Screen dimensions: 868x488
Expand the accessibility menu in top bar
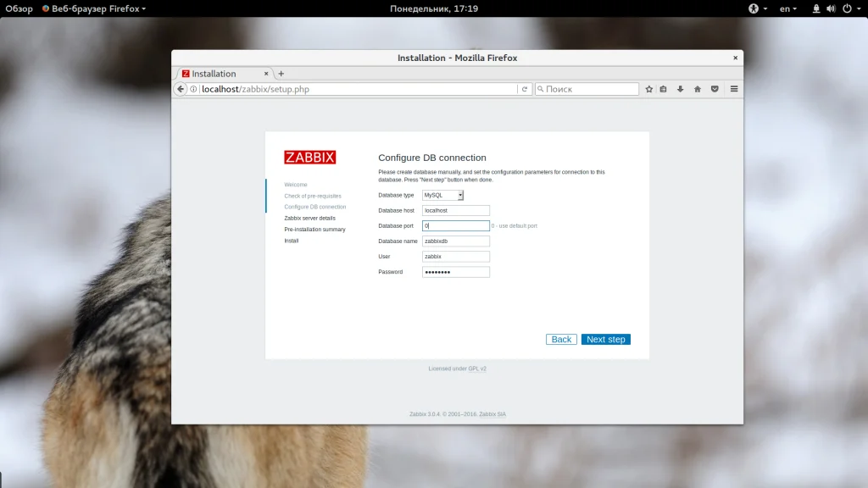tap(757, 8)
